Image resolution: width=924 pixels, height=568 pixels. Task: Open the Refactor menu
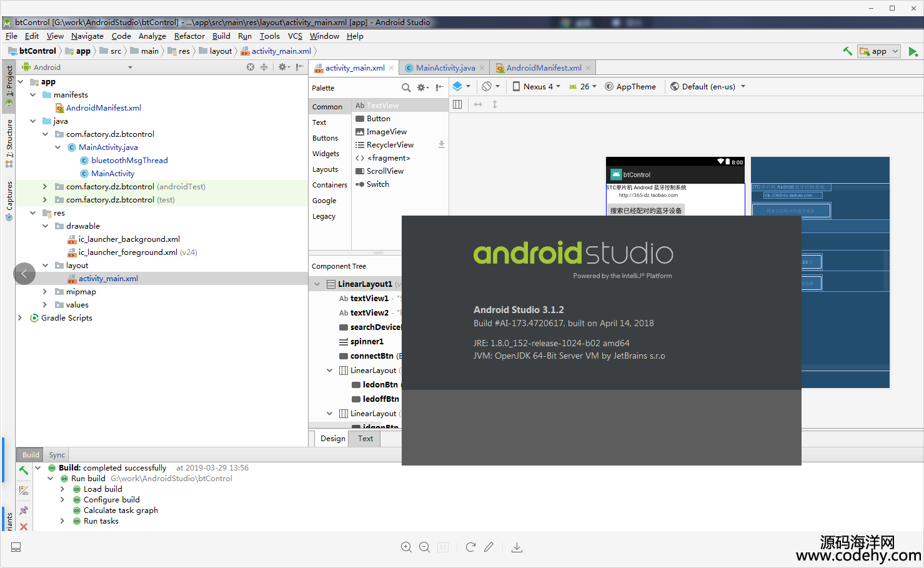pos(189,36)
